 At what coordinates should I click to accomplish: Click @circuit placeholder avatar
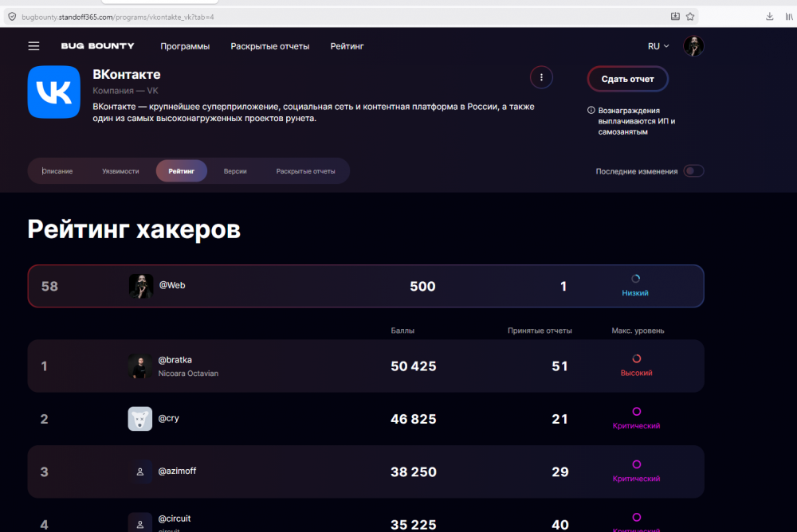tap(139, 522)
